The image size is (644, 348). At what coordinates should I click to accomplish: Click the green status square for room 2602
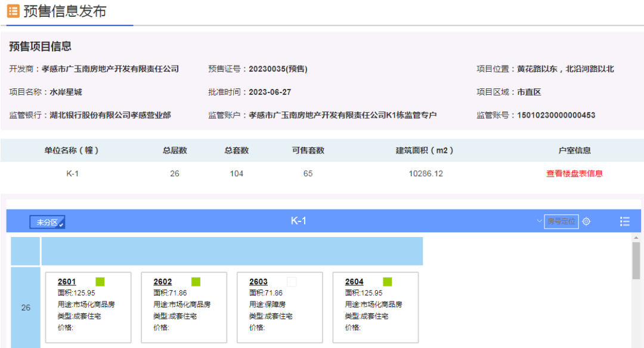tap(196, 282)
